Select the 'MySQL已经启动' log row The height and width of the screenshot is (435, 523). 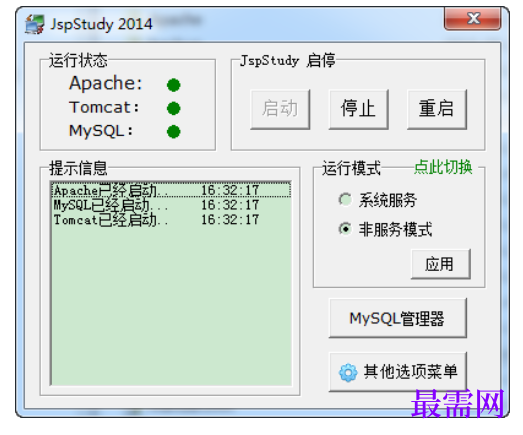pos(171,205)
